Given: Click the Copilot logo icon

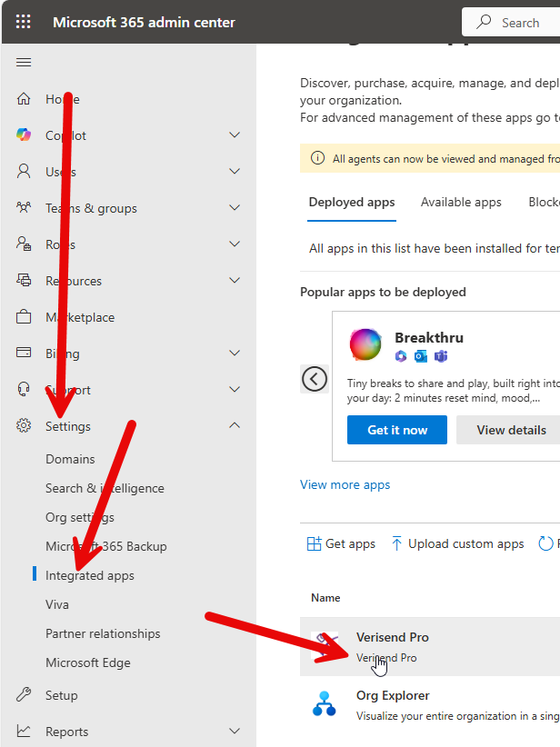Looking at the screenshot, I should pos(24,134).
